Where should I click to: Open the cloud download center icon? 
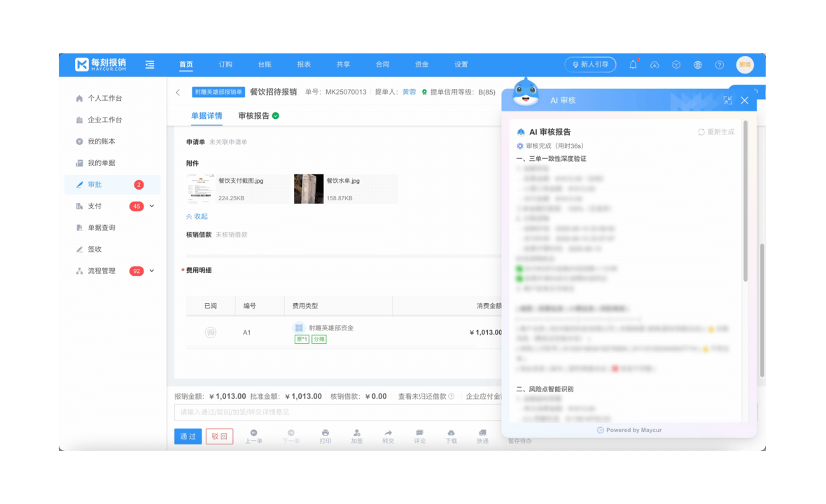tap(654, 64)
